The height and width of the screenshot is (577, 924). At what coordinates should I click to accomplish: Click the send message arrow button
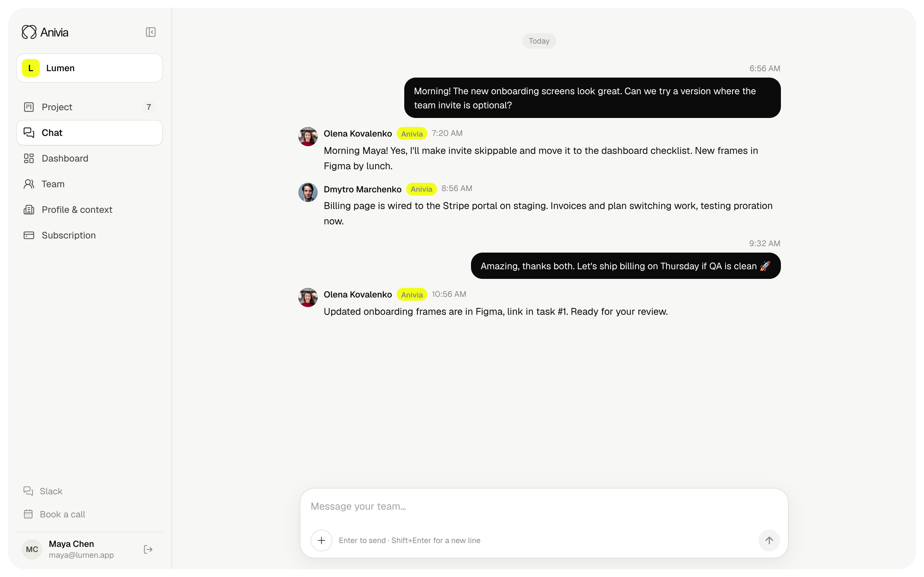(x=769, y=540)
